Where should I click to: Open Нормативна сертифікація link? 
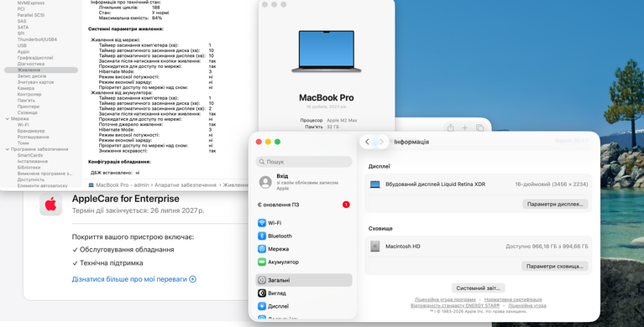tap(513, 299)
